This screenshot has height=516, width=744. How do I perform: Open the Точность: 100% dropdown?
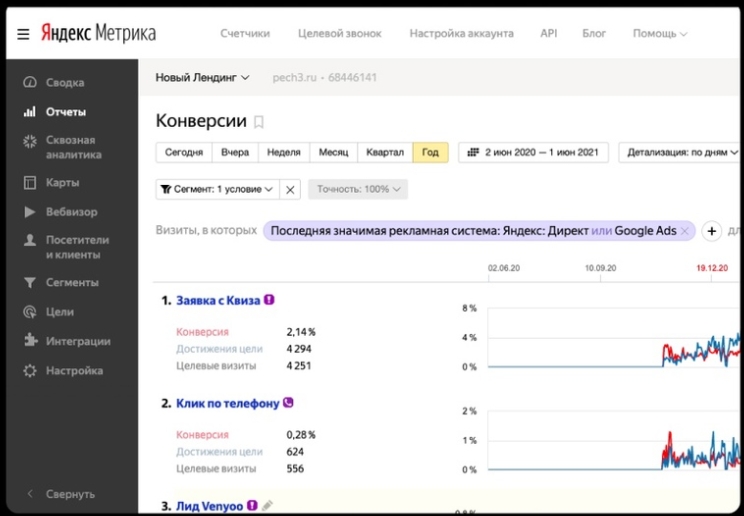point(358,189)
